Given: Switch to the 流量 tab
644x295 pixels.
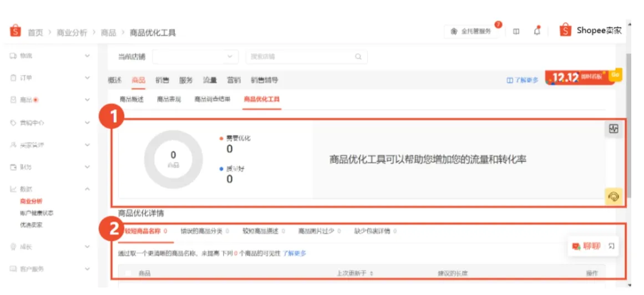Looking at the screenshot, I should tap(210, 80).
